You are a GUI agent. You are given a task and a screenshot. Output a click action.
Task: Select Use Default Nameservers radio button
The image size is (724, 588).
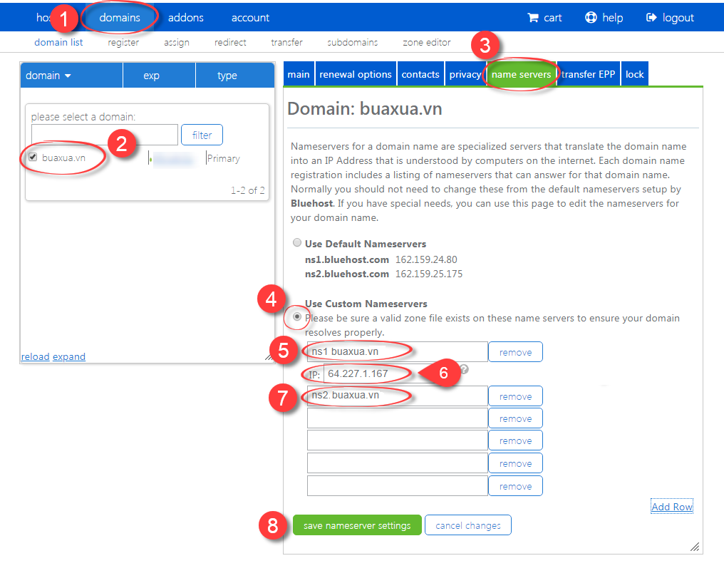(297, 242)
